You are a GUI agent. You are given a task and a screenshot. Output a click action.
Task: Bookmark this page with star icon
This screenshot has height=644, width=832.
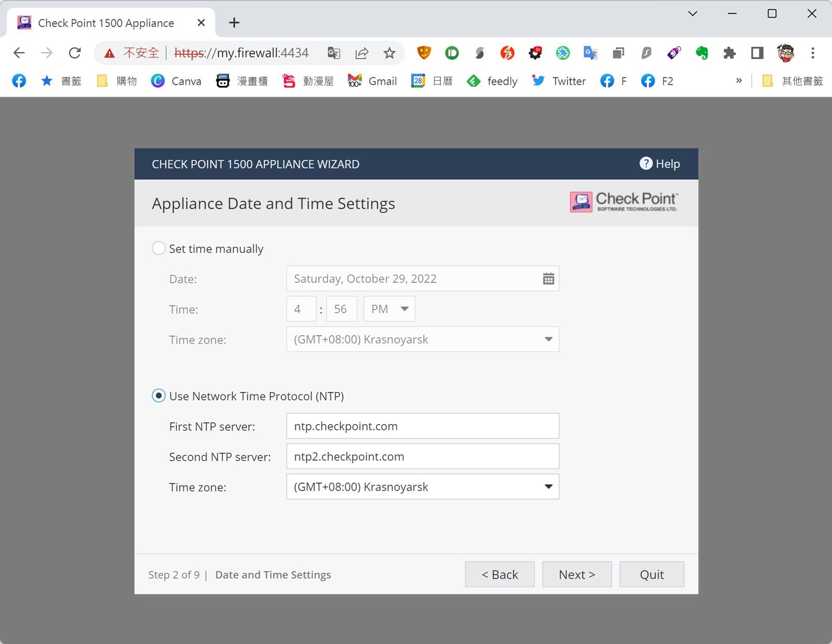(x=389, y=53)
